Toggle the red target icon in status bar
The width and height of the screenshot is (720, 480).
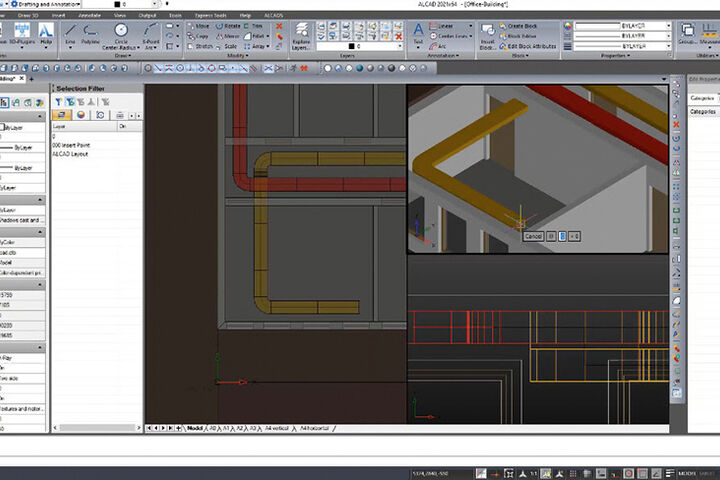tap(629, 474)
